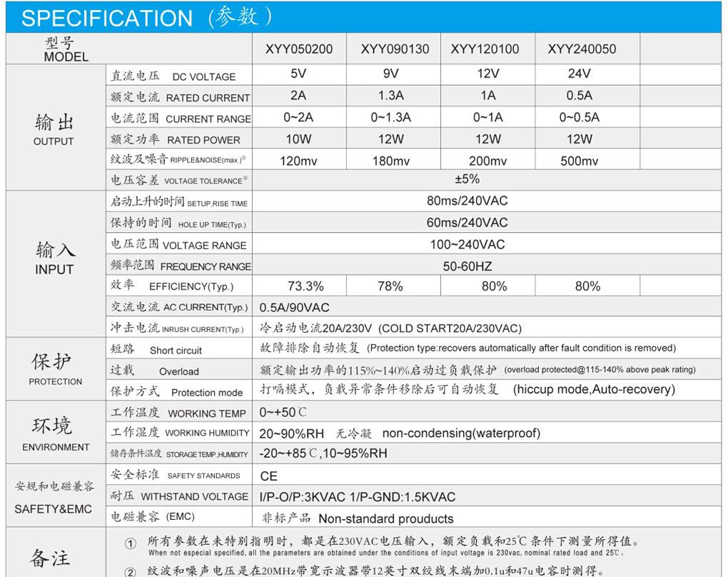This screenshot has width=728, height=577.
Task: Click the 1.3A rated current cell
Action: tap(391, 95)
